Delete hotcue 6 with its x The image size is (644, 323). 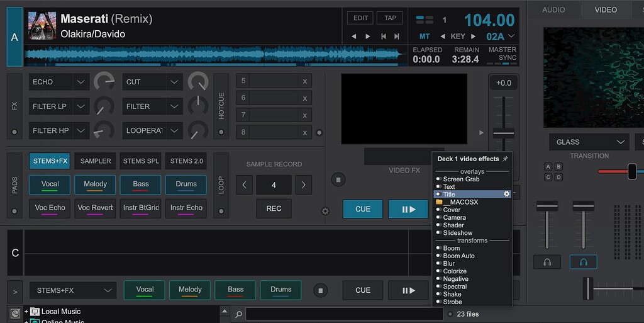tap(305, 98)
